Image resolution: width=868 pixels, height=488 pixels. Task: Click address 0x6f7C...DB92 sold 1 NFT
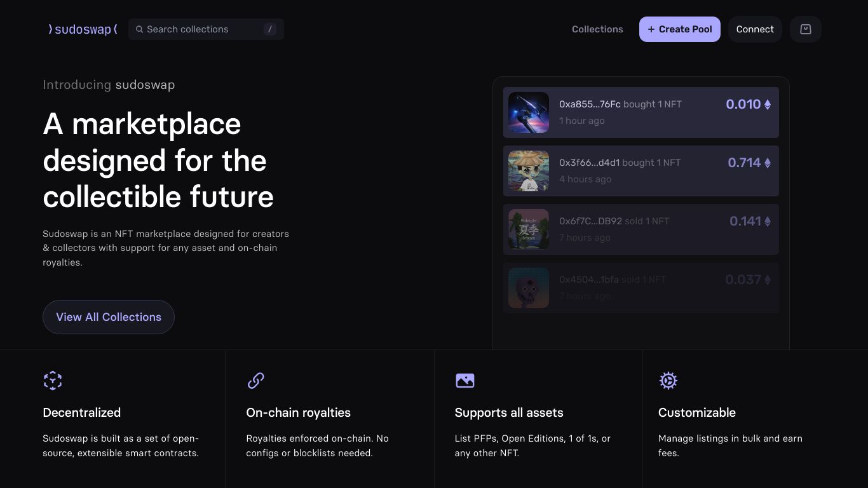(x=614, y=221)
